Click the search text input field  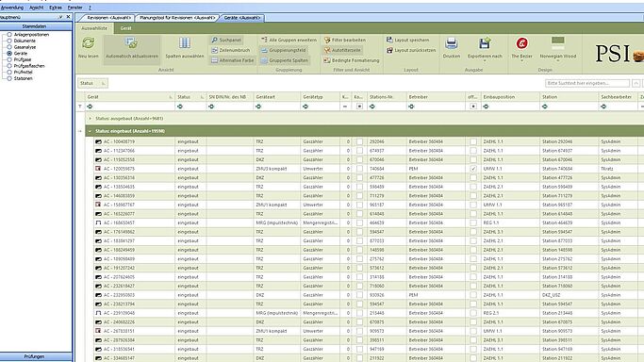[586, 83]
